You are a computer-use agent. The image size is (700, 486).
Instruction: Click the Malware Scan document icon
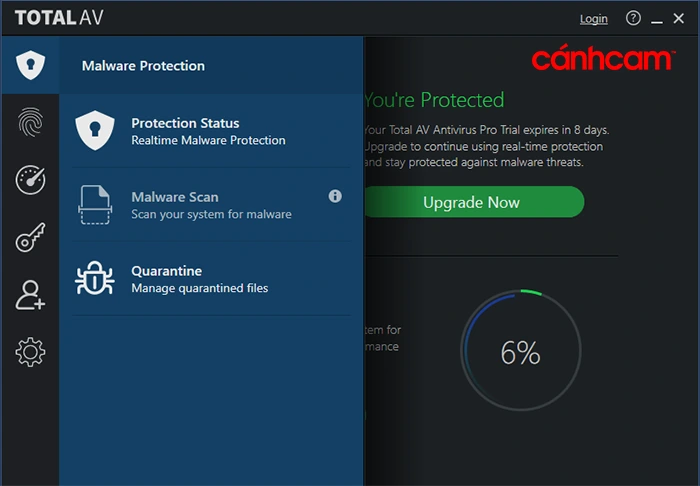tap(95, 204)
